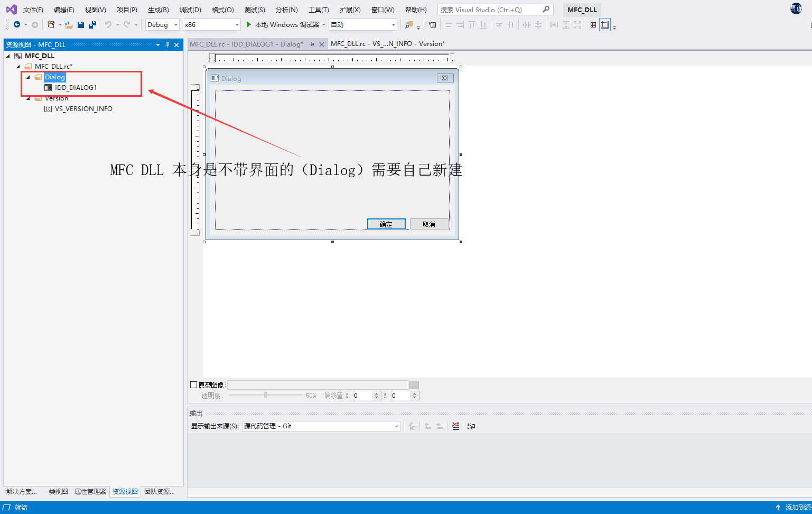The image size is (812, 514).
Task: Collapse the MFC_DLL root tree node
Action: click(x=8, y=56)
